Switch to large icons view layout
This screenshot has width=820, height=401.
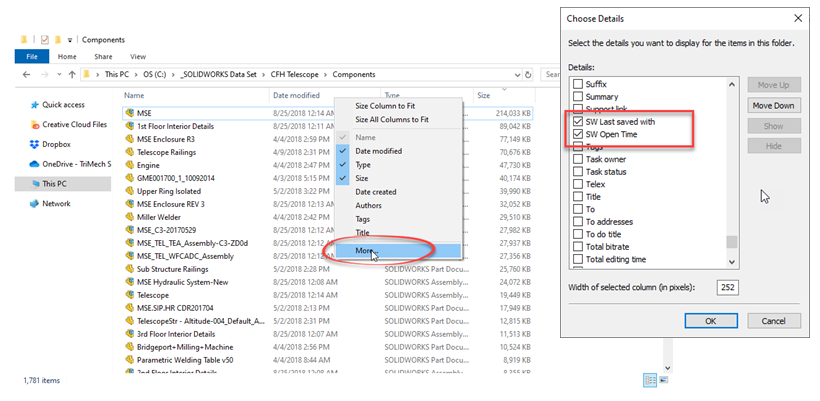tap(664, 380)
